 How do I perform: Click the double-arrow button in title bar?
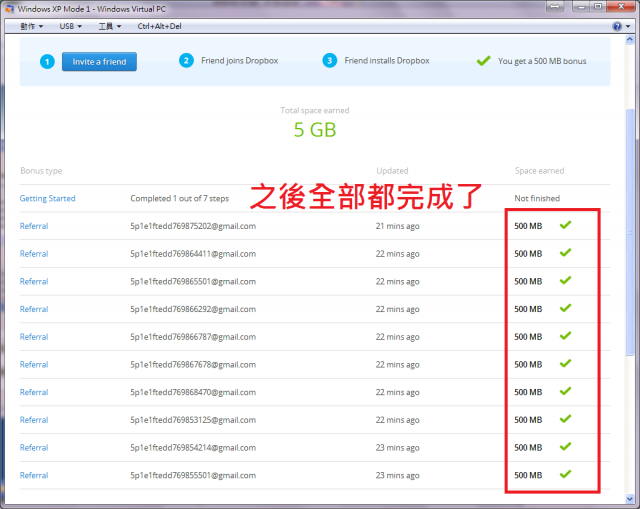tap(554, 6)
